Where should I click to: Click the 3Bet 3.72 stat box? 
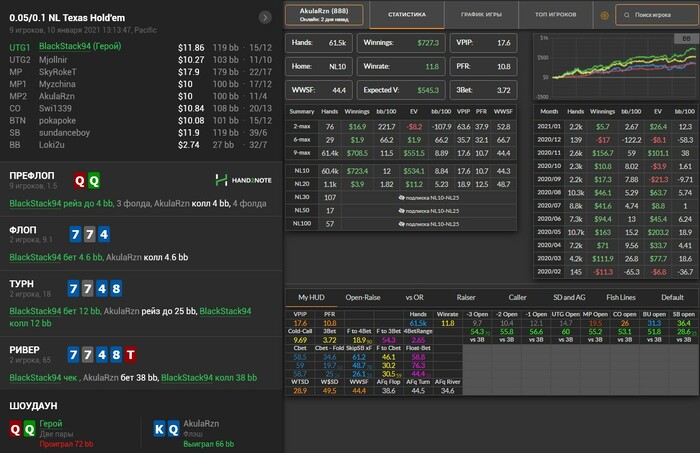(x=483, y=90)
